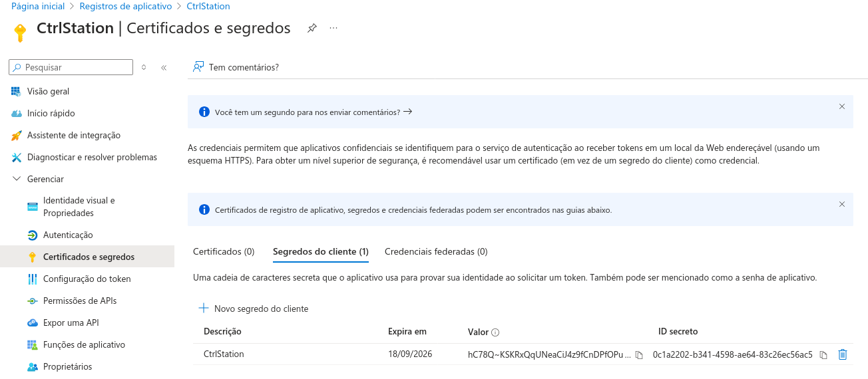Image resolution: width=868 pixels, height=379 pixels.
Task: Open the feedback link in blue banner
Action: tap(313, 112)
